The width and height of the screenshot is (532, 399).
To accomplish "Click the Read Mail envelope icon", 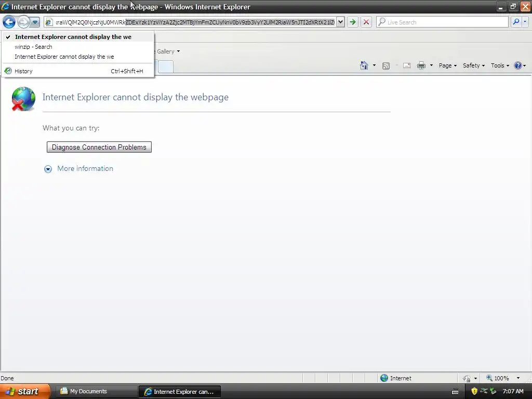I will click(407, 65).
